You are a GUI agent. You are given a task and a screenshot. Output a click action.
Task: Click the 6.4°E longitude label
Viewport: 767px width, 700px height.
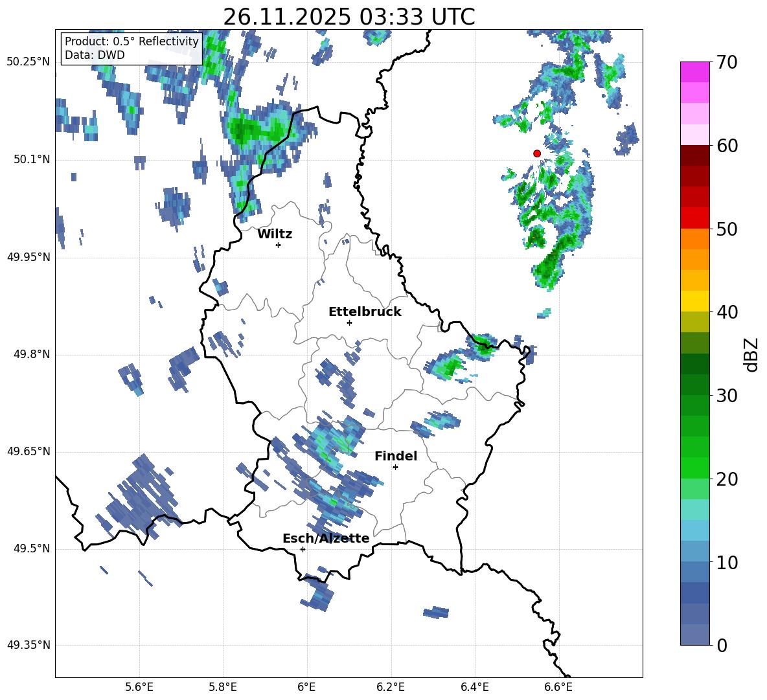click(x=474, y=687)
